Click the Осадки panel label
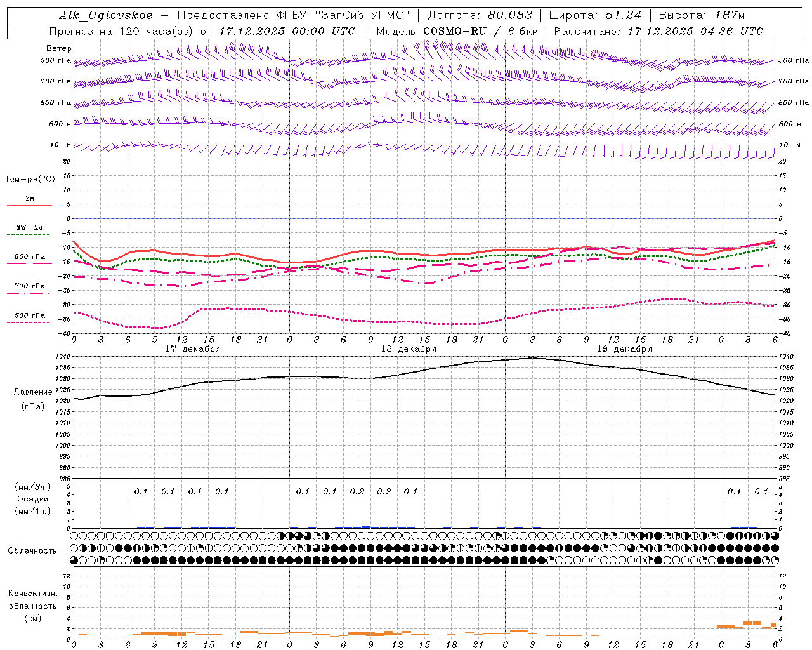This screenshot has height=650, width=812. point(33,499)
